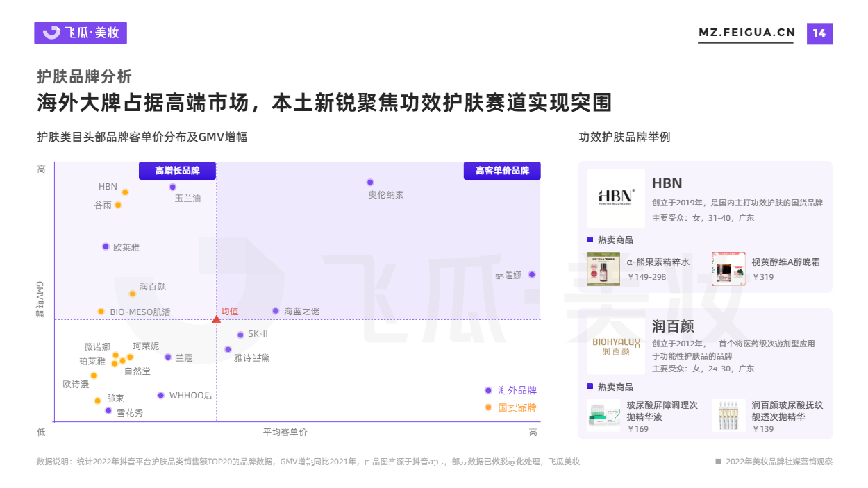Click the GMV增幅 vertical axis label
This screenshot has width=868, height=488.
click(40, 300)
